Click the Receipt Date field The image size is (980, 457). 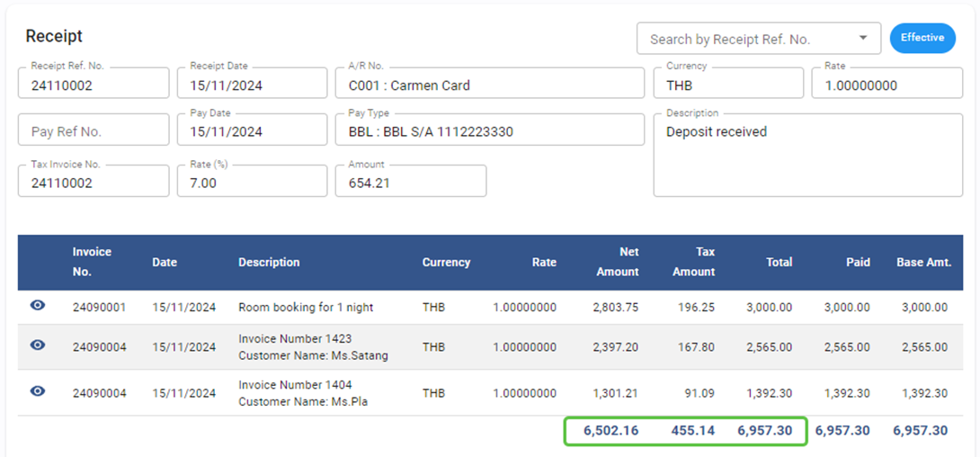pyautogui.click(x=252, y=85)
